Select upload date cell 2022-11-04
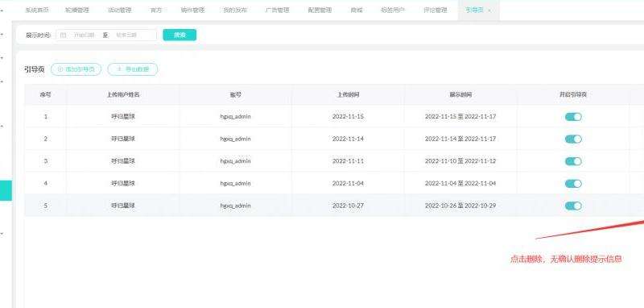644x308 pixels. coord(349,183)
